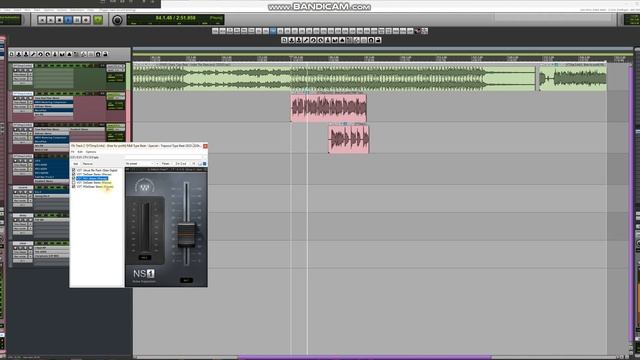Click the blue Play button in the transport
This screenshot has width=640, height=360.
68,20
